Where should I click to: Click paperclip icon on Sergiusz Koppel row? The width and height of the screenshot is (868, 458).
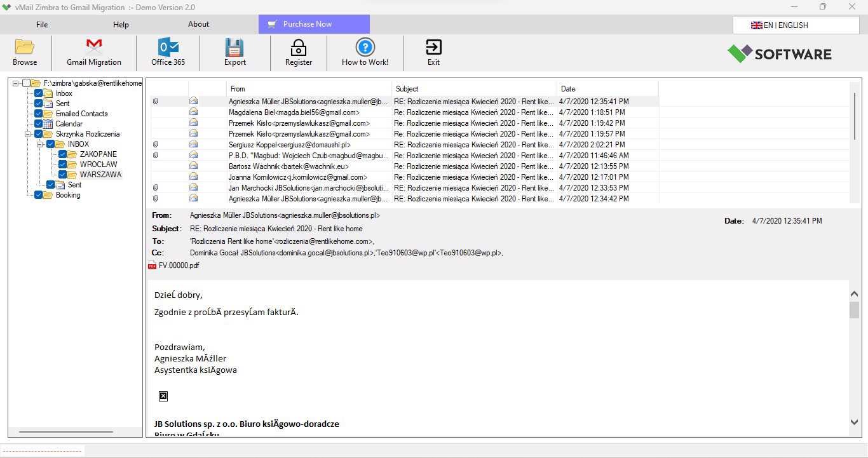pyautogui.click(x=155, y=145)
